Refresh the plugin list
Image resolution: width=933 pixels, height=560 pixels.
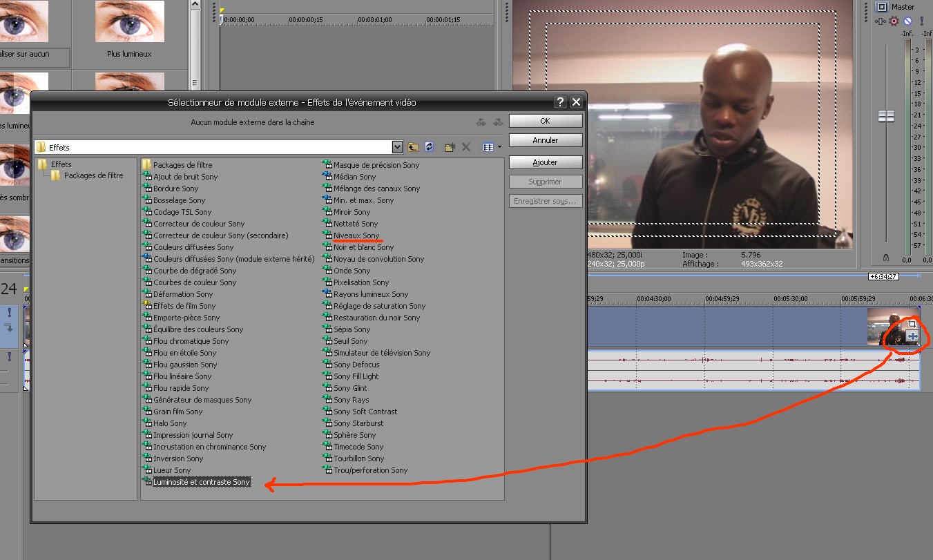pyautogui.click(x=429, y=147)
